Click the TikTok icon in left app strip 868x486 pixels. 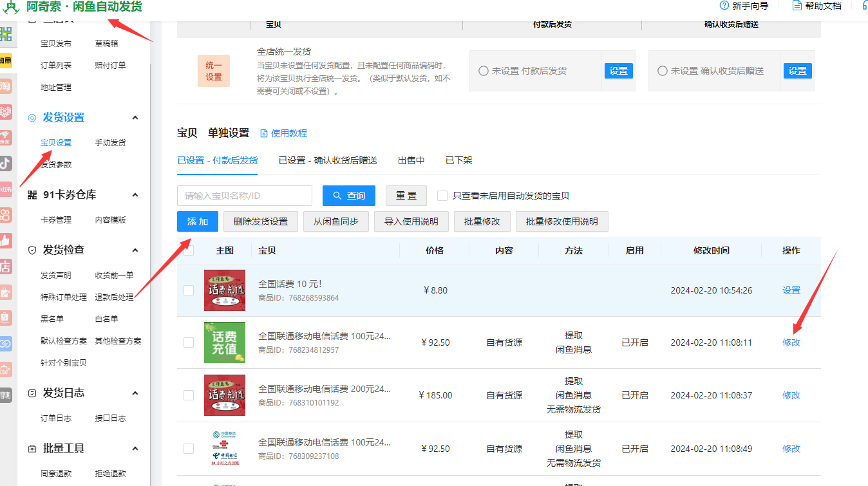(x=6, y=162)
